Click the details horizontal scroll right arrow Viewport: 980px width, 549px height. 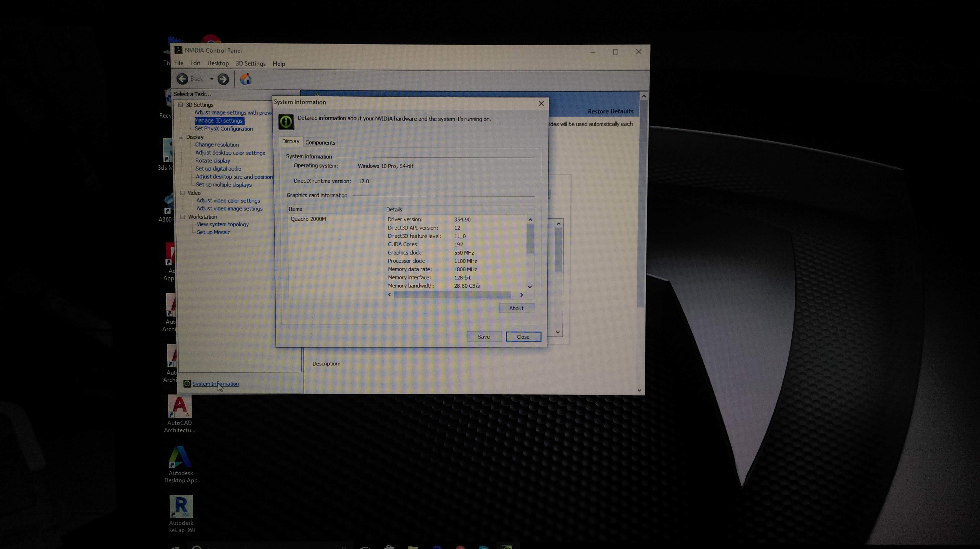point(522,295)
